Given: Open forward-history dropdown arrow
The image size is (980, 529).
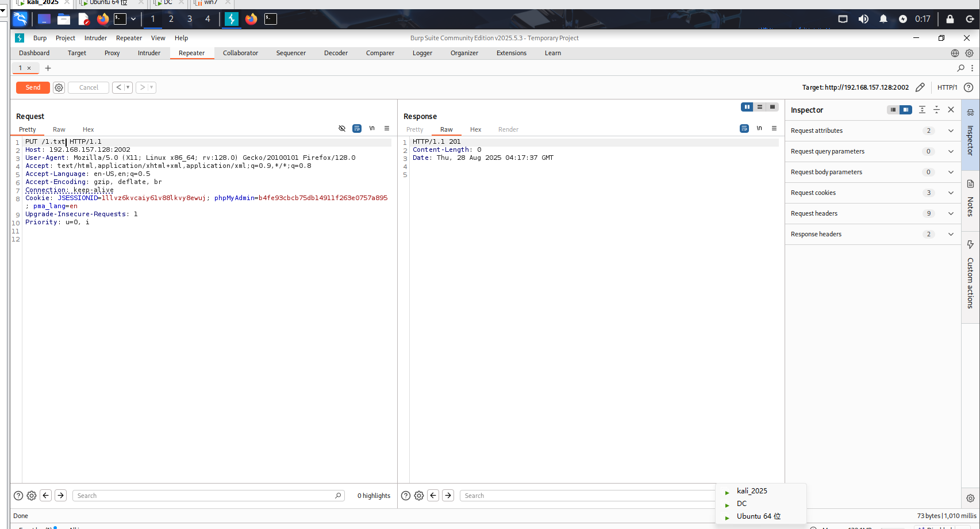Looking at the screenshot, I should click(x=152, y=87).
